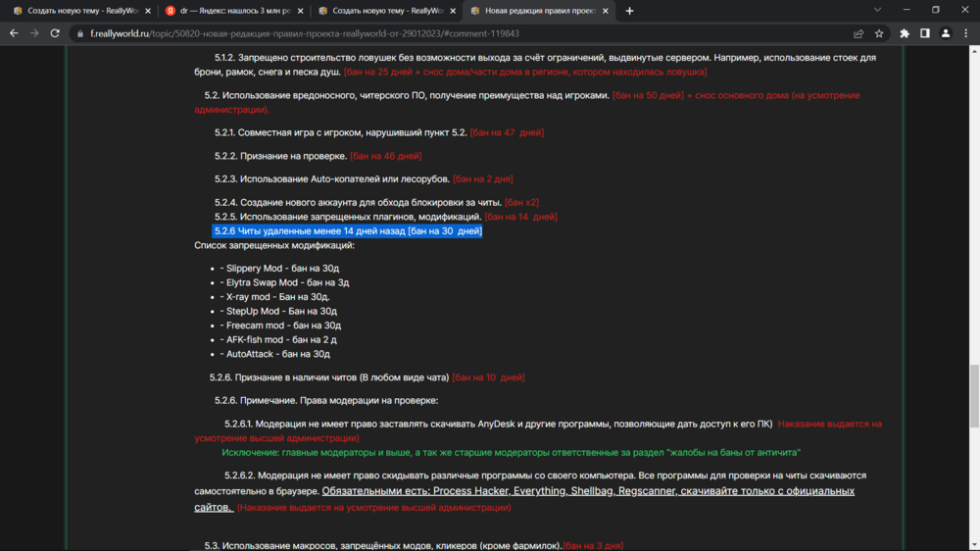Click red '[бан на 25 дней + снос дома' text

tap(525, 72)
